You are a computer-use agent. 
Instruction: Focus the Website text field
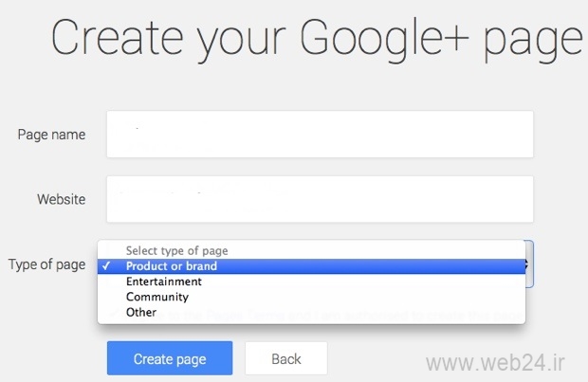point(320,199)
